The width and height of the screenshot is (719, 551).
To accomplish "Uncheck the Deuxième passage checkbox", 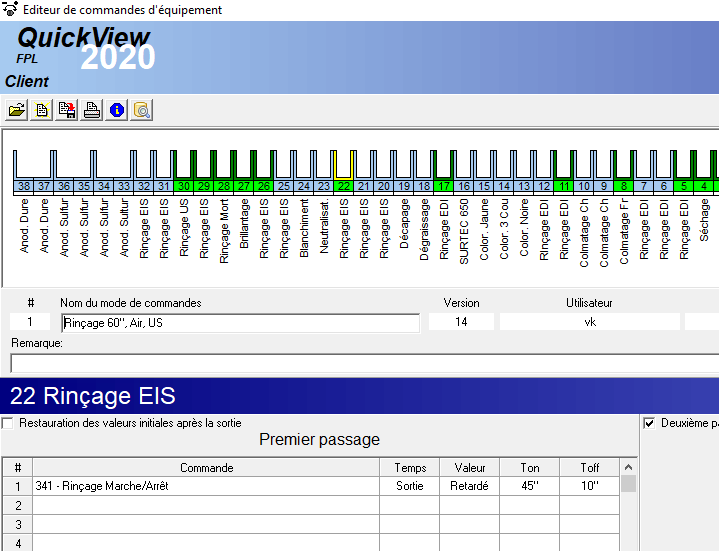I will coord(649,423).
